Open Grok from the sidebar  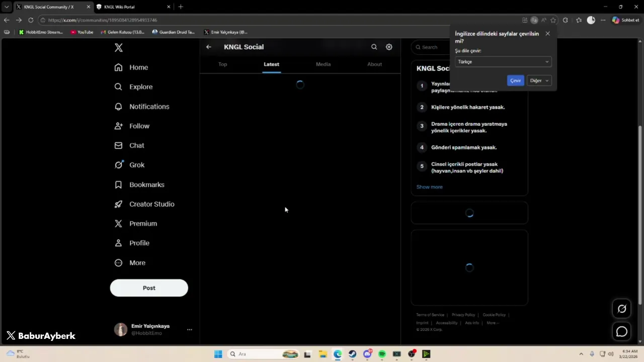(129, 165)
